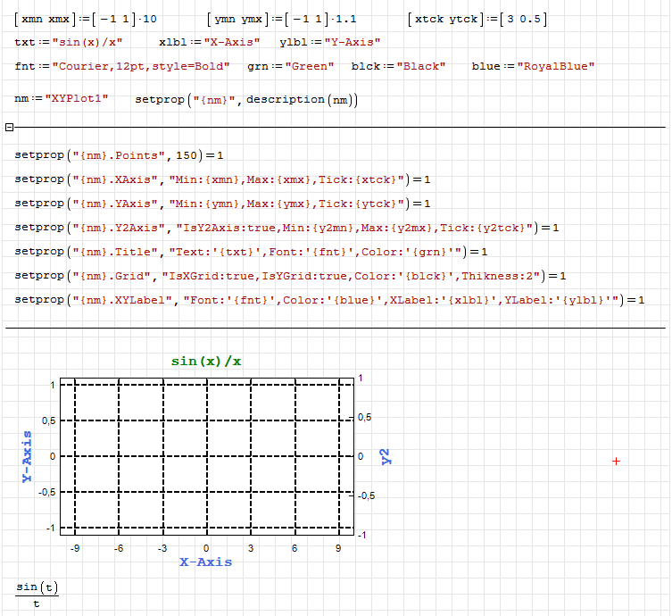Select the green plot title sin(x)/x
The image size is (672, 616).
[206, 361]
